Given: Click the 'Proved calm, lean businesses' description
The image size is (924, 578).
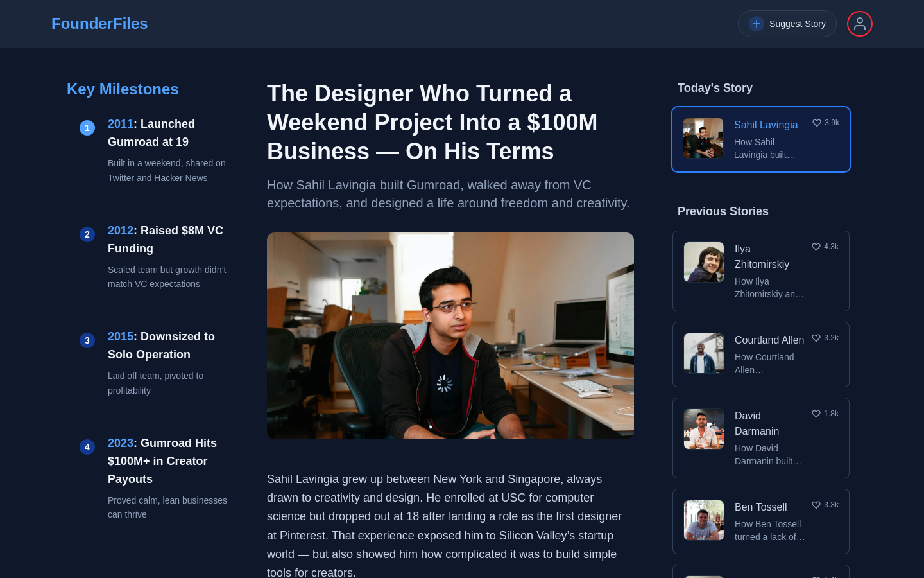Looking at the screenshot, I should (167, 507).
